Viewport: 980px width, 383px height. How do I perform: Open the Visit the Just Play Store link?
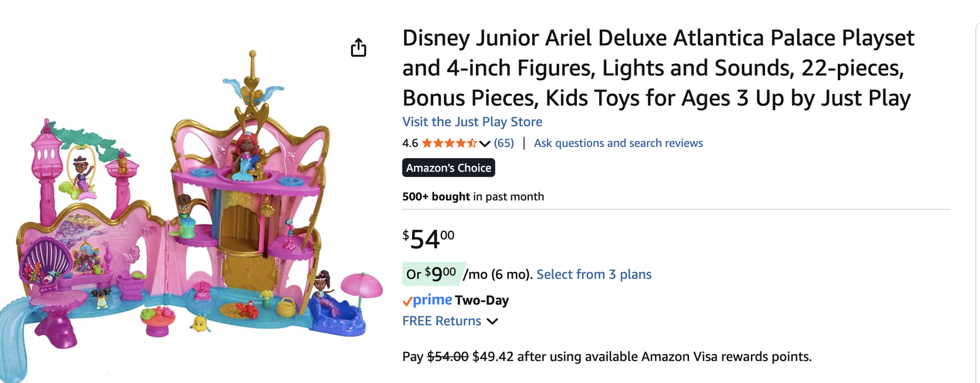pyautogui.click(x=472, y=122)
